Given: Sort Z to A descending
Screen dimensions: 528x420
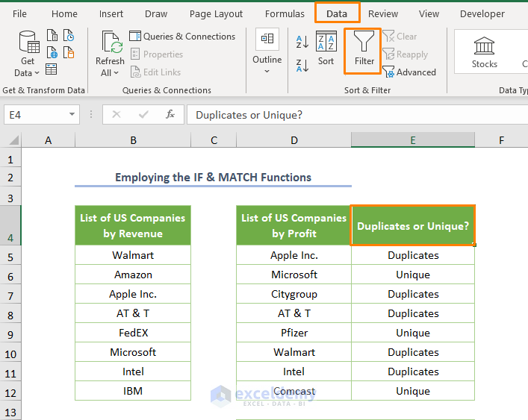Looking at the screenshot, I should tap(302, 64).
